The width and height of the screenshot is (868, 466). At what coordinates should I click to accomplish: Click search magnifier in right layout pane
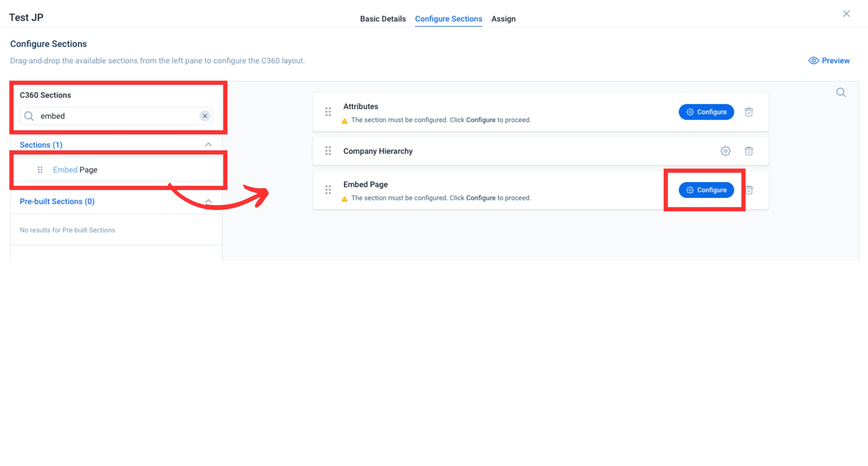841,93
